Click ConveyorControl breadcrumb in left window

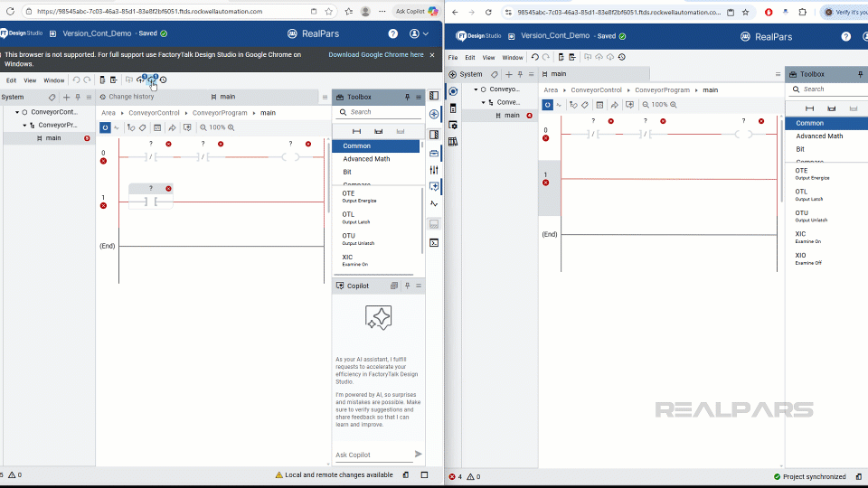[x=154, y=113]
